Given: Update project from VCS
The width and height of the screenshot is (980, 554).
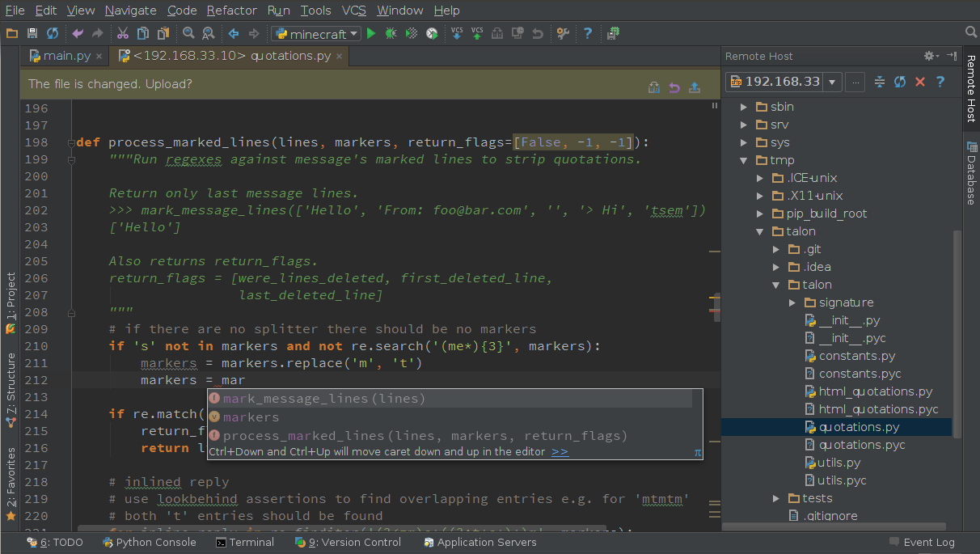Looking at the screenshot, I should (457, 33).
